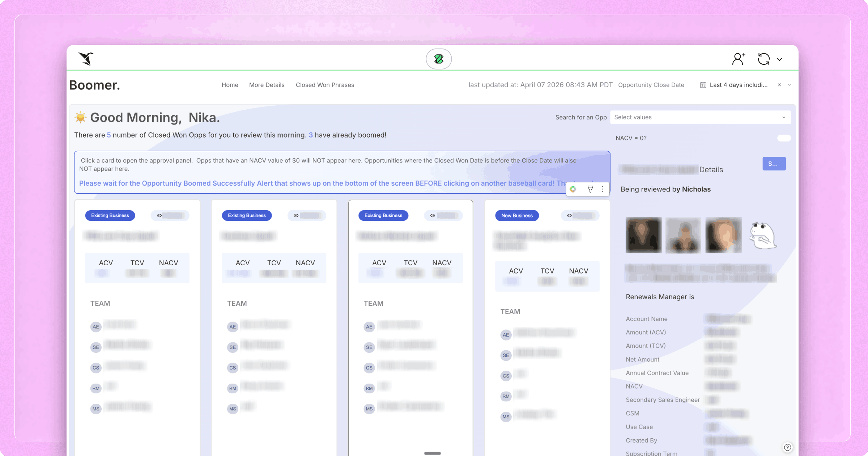Viewport: 868px width, 456px height.
Task: Open the Select values dropdown for opp search
Action: [x=700, y=117]
